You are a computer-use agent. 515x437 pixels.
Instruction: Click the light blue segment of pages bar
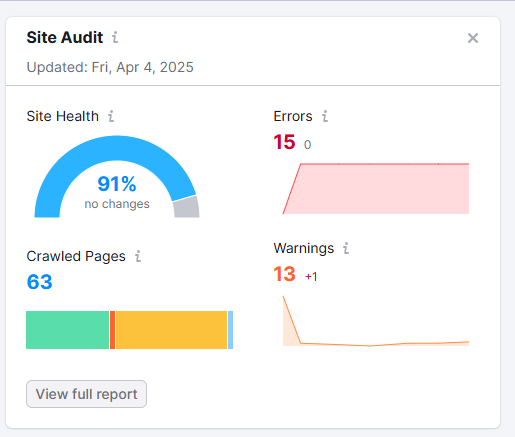pos(230,330)
